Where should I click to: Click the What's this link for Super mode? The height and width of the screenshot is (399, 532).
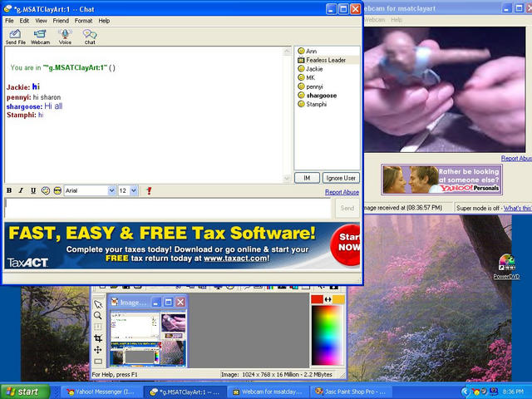[517, 208]
